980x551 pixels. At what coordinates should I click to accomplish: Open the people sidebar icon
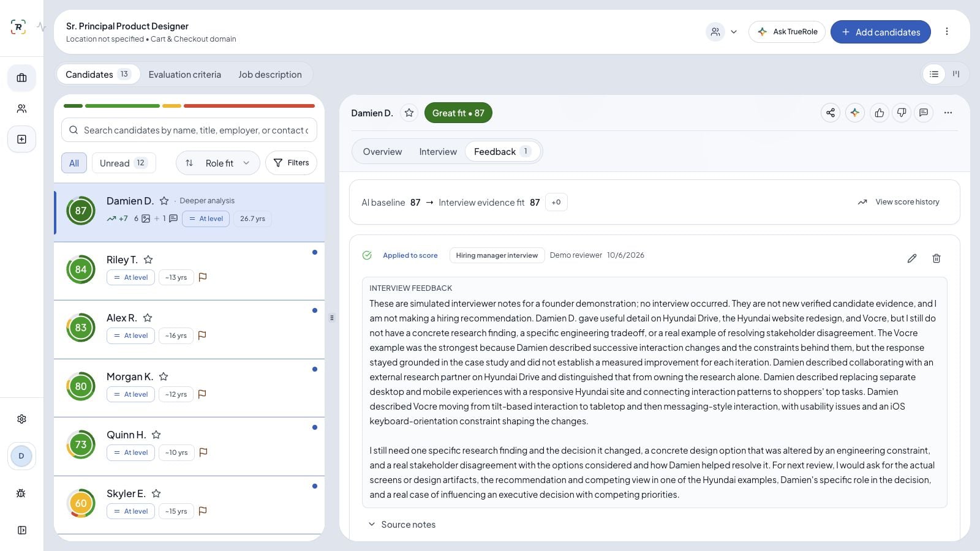(21, 108)
